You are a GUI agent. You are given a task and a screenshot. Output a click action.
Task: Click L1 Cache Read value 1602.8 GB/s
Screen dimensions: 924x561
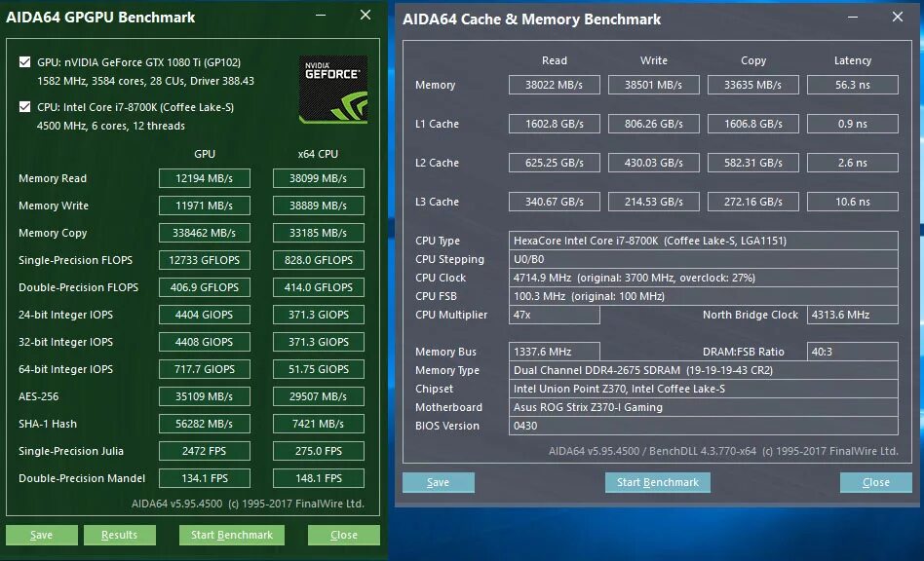coord(555,124)
